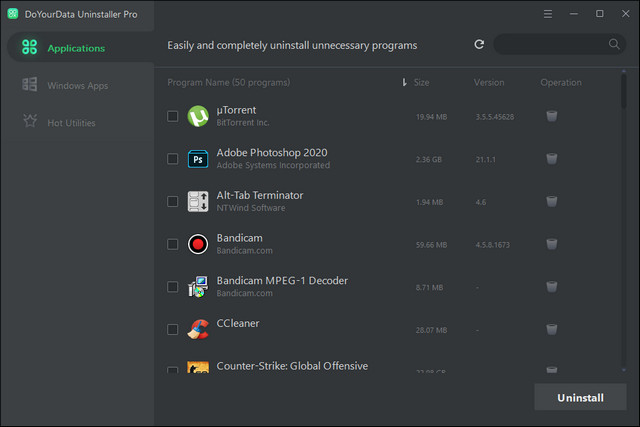
Task: Click trash icon for Alt-Tab Terminator
Action: (552, 202)
